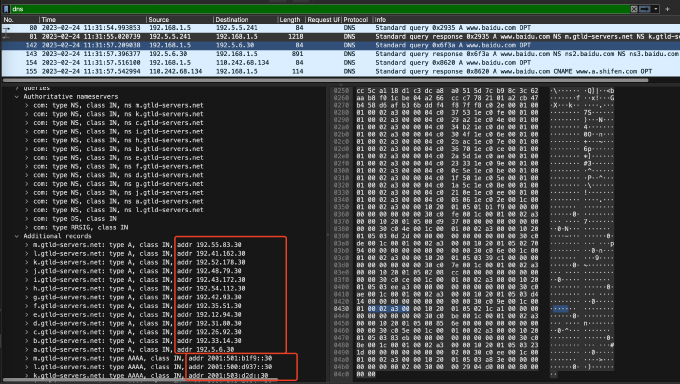Select the m.gtld-servers.net AAAA record
Viewport: 680px width, 384px height.
click(152, 358)
